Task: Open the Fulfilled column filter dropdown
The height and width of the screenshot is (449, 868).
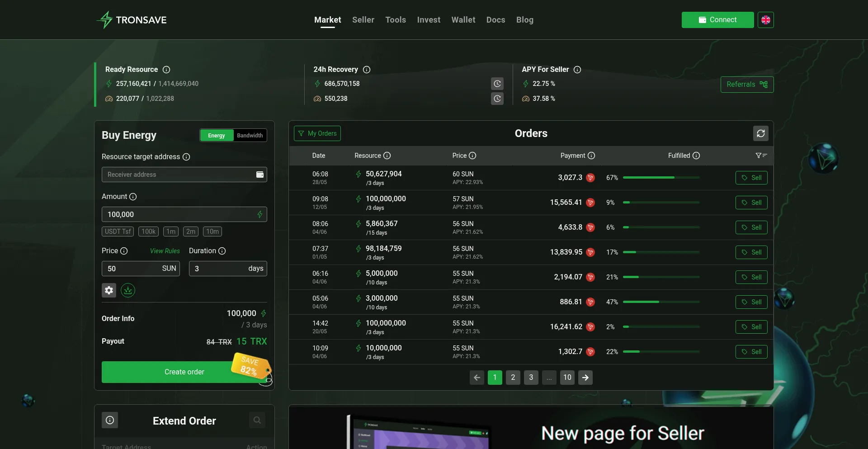Action: (761, 156)
